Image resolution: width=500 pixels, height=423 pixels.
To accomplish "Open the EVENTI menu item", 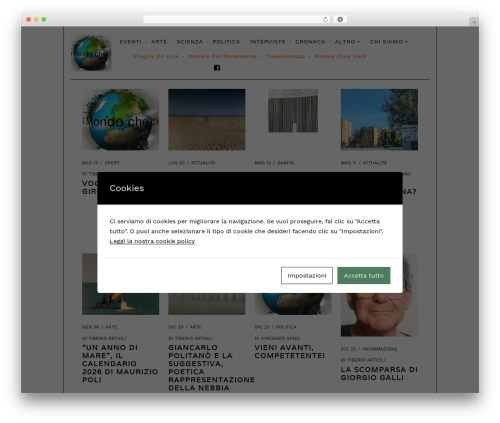I will point(130,42).
